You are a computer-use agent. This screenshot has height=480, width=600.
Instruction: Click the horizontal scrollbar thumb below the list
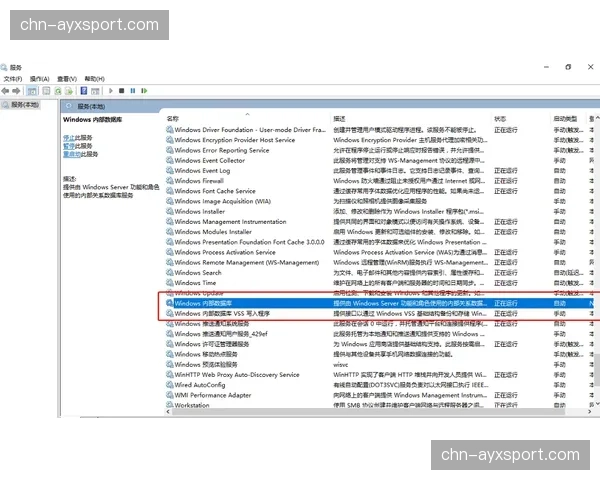(x=368, y=412)
